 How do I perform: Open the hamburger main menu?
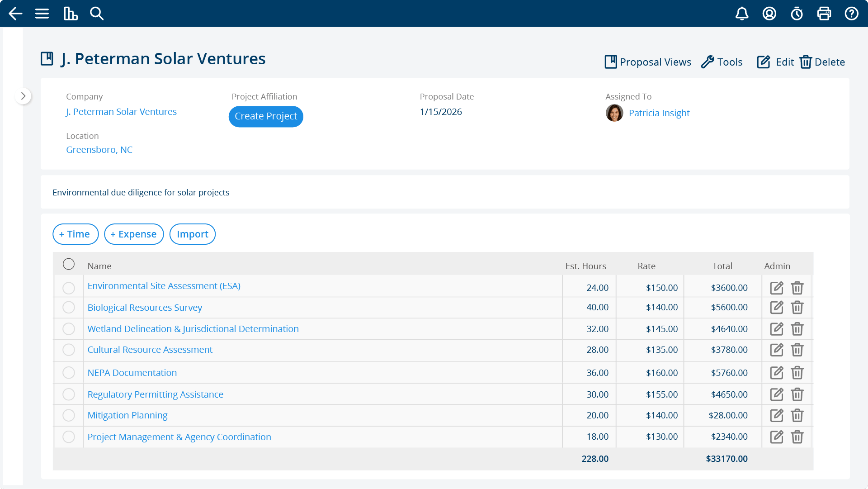(x=42, y=14)
